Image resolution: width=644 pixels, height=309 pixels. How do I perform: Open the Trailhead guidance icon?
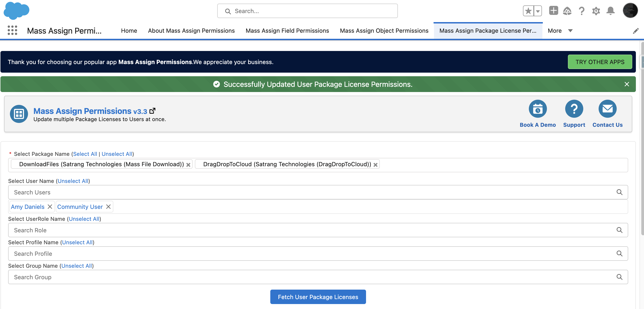point(567,11)
